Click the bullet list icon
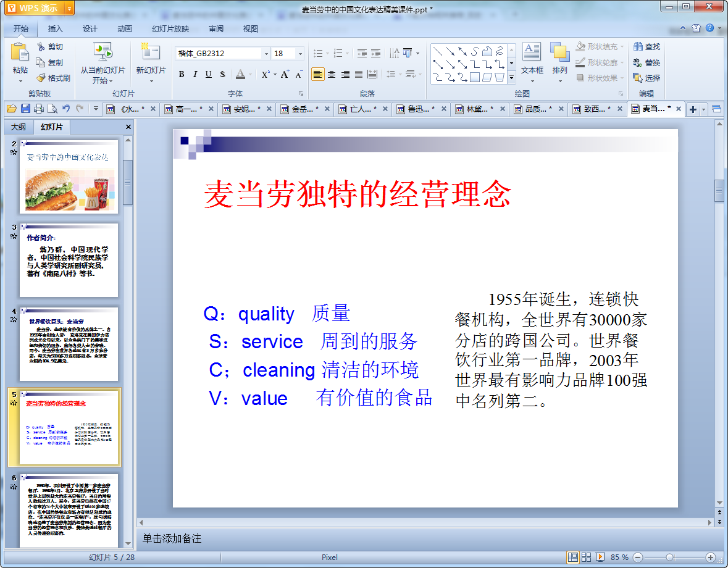Image resolution: width=728 pixels, height=568 pixels. click(x=318, y=53)
